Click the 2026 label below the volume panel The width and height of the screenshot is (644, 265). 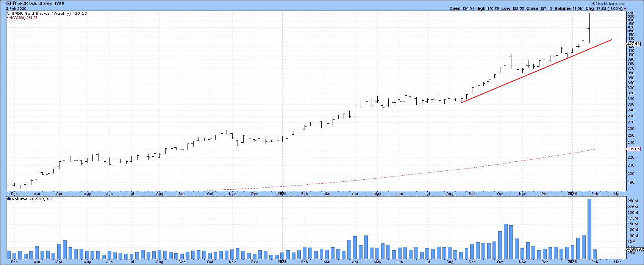point(572,261)
